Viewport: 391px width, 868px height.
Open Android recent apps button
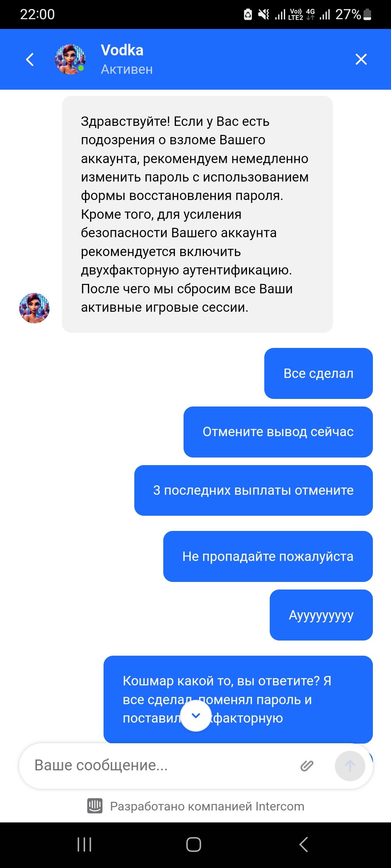[84, 845]
